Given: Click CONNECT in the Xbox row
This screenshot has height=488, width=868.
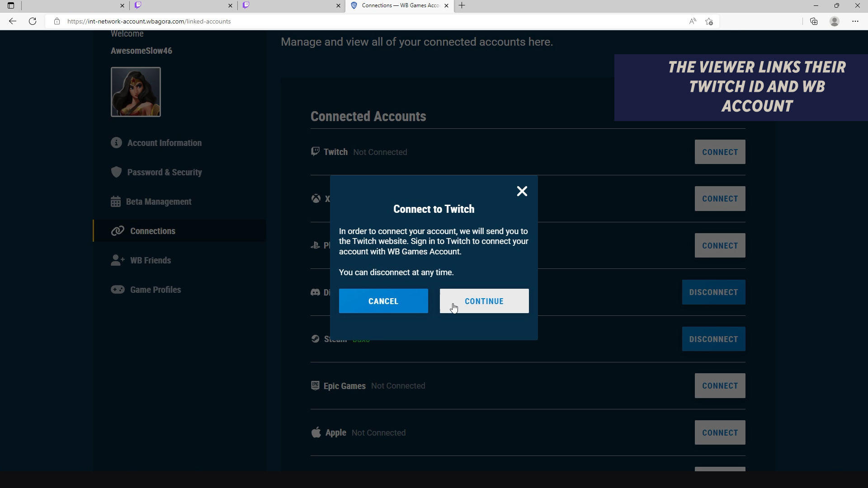Looking at the screenshot, I should (720, 199).
